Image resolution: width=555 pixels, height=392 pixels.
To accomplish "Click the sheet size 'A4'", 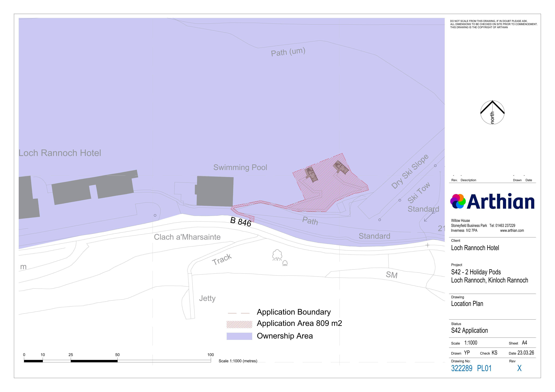I will 525,343.
